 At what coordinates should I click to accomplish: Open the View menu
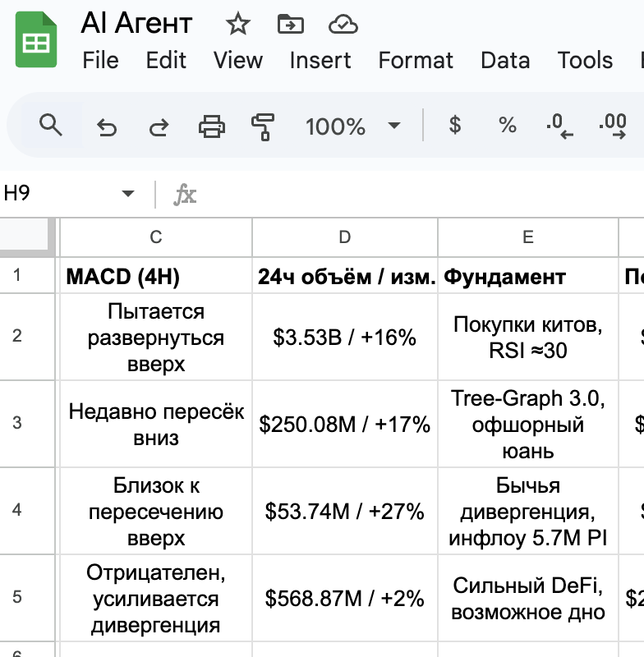238,60
